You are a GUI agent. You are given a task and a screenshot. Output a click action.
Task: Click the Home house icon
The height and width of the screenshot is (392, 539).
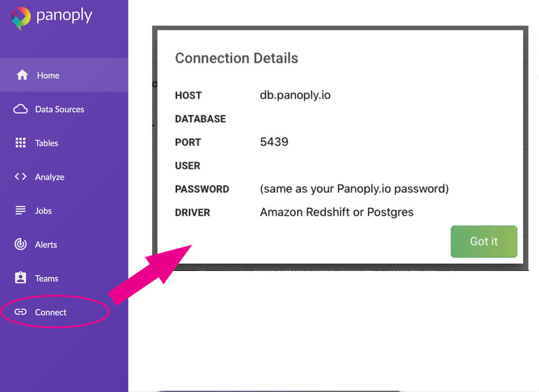22,75
